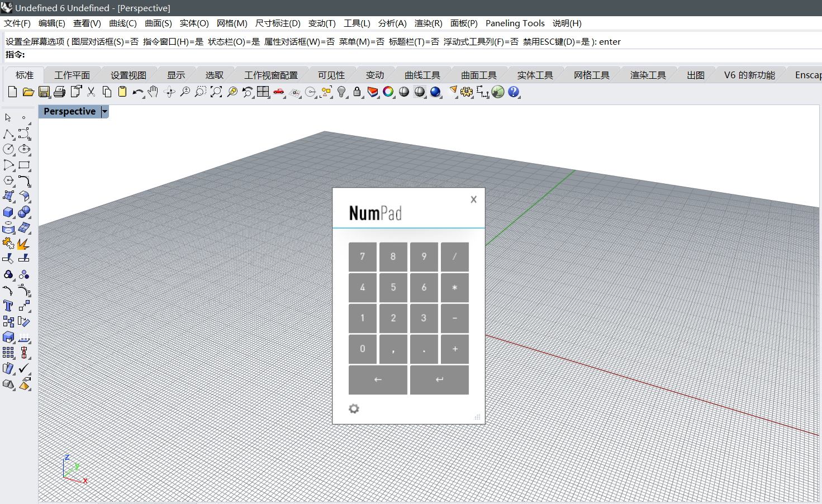822x504 pixels.
Task: Click the light bulb Hide objects icon
Action: point(341,92)
